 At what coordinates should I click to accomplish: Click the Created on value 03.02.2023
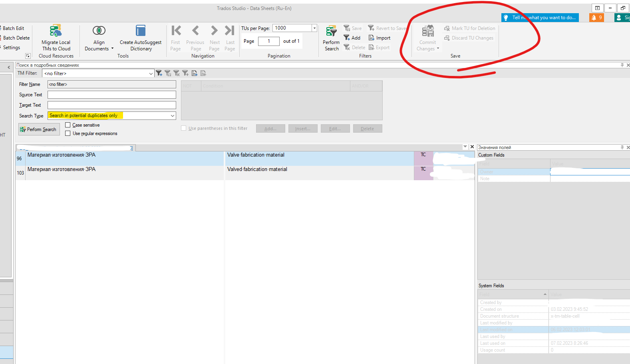pos(569,309)
